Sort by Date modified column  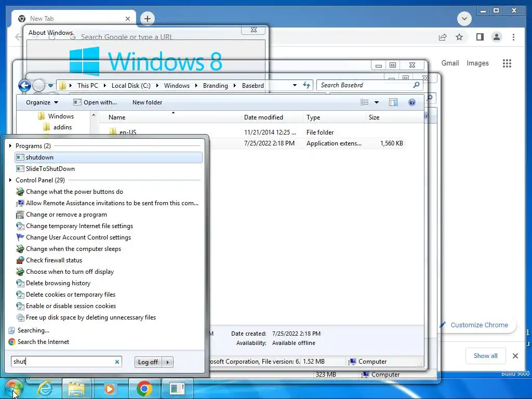point(271,117)
